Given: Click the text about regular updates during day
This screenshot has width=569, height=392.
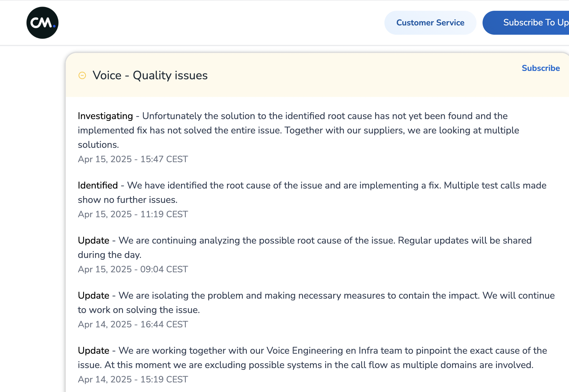Looking at the screenshot, I should (465, 241).
